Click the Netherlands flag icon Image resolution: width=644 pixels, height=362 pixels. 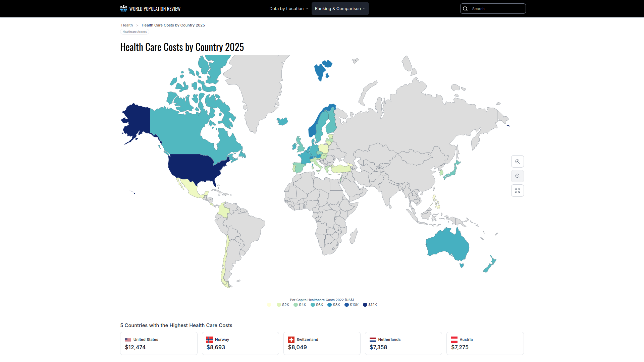373,340
